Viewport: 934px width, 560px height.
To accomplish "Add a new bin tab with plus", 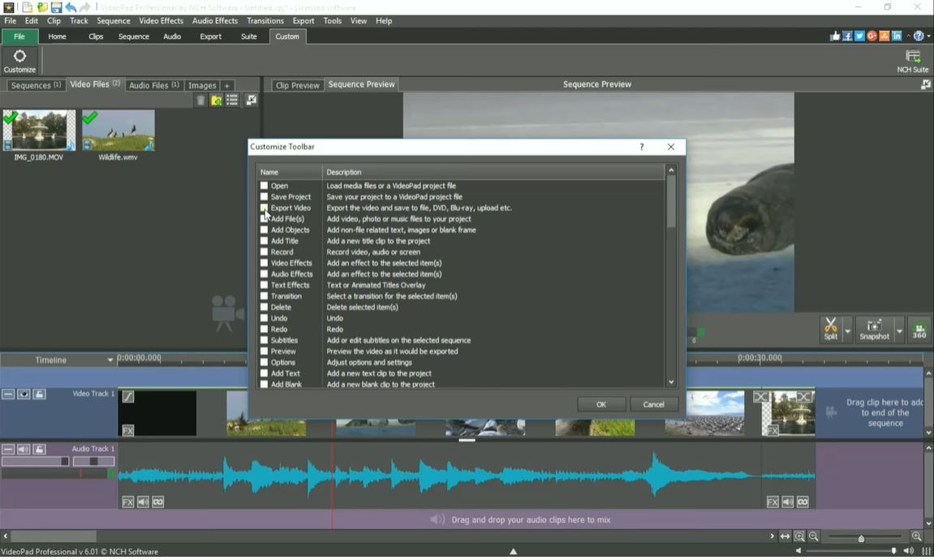I will point(226,86).
